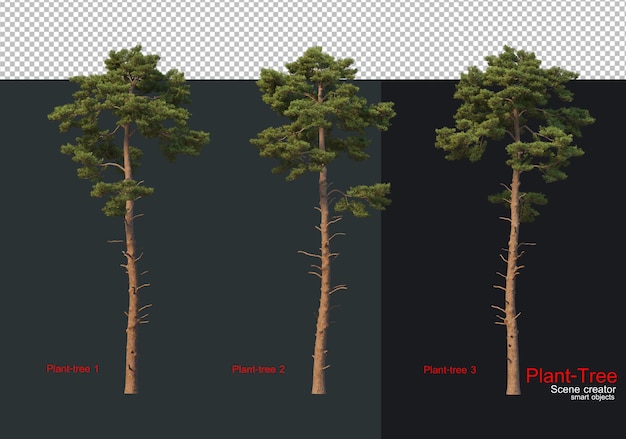Image resolution: width=626 pixels, height=439 pixels.
Task: Click the 'Plant-tree 1' red label
Action: (73, 369)
